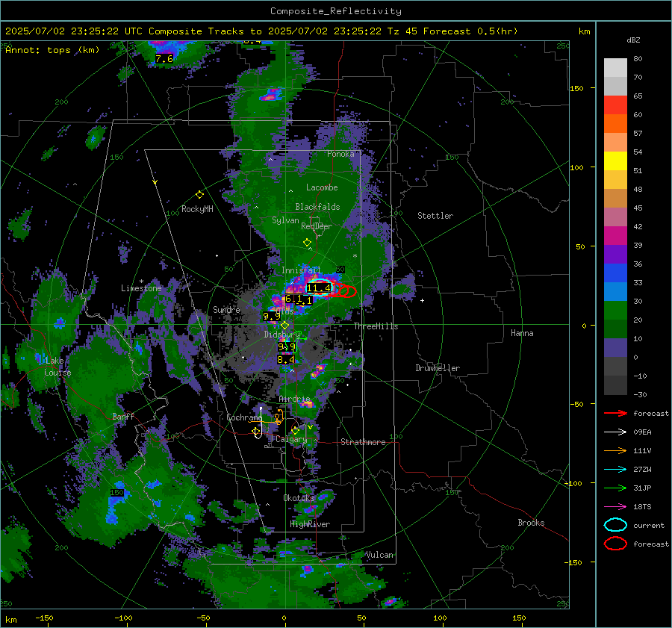Click the bright yellow dBZ scale swatch
672x628 pixels.
[615, 161]
